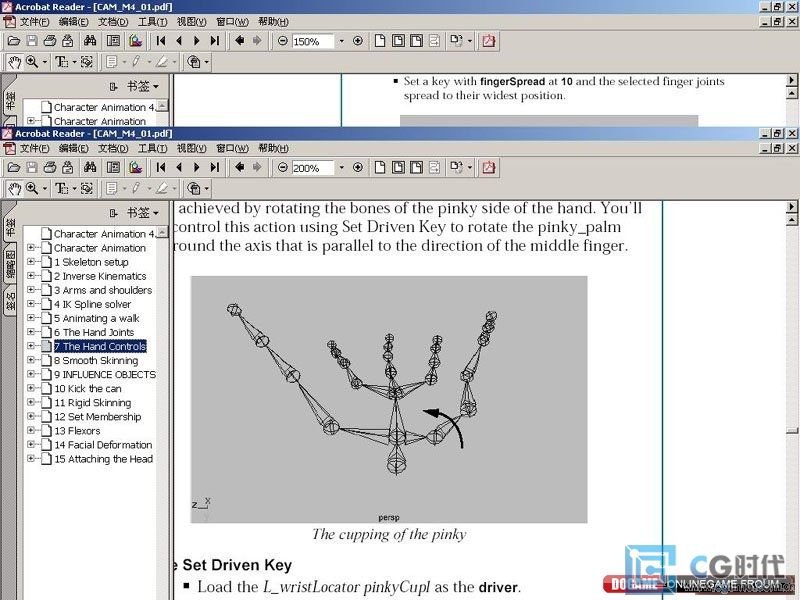Select Hand tool in front 200% window
The height and width of the screenshot is (600, 800).
click(x=14, y=189)
